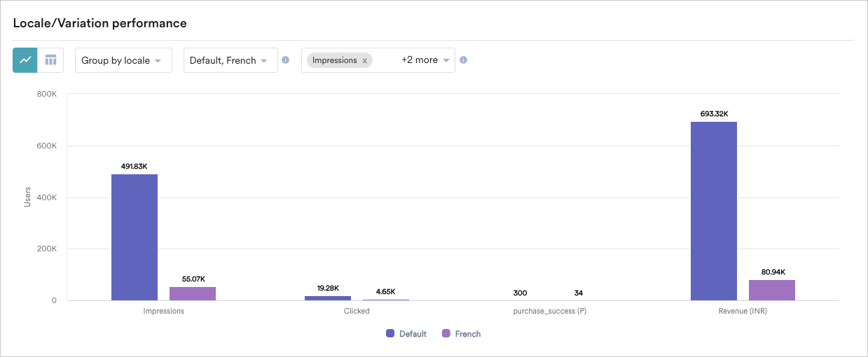Click the Impressions chip label

(334, 61)
